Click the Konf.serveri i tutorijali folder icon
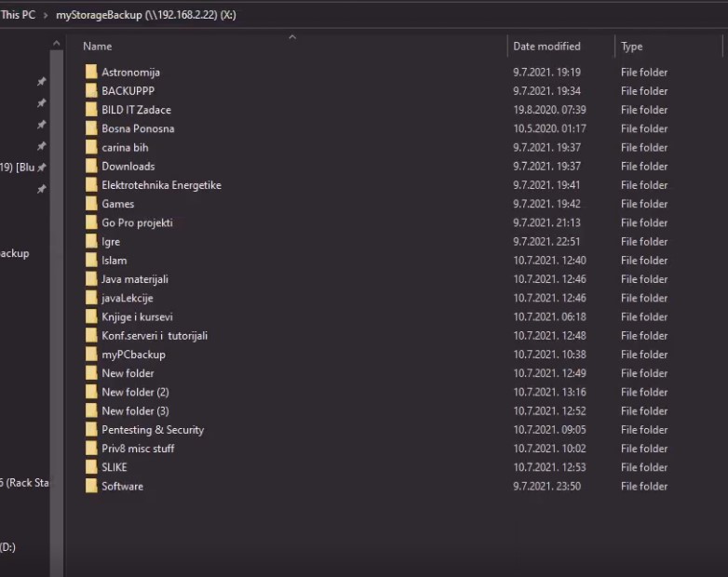Screen dimensions: 728x577 point(91,336)
